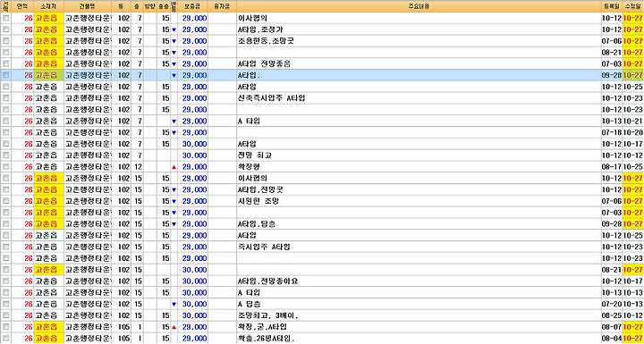The height and width of the screenshot is (344, 644).
Task: Click the 09-28 registration date in the A타입,탑층 row
Action: [x=612, y=224]
